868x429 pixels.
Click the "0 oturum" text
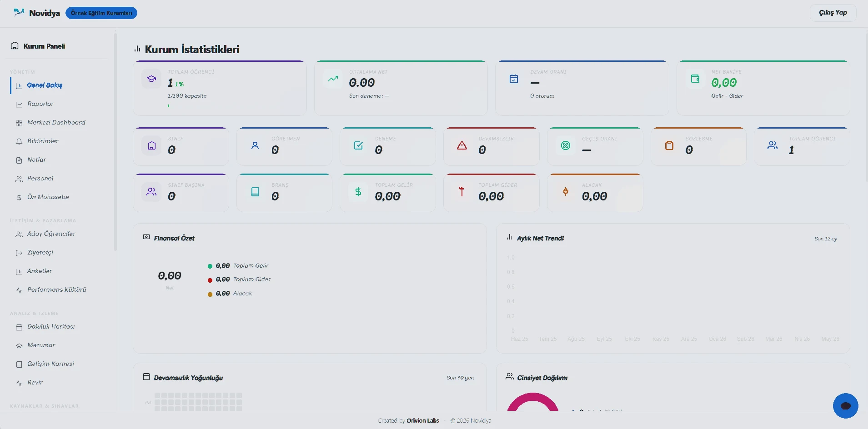pyautogui.click(x=542, y=96)
